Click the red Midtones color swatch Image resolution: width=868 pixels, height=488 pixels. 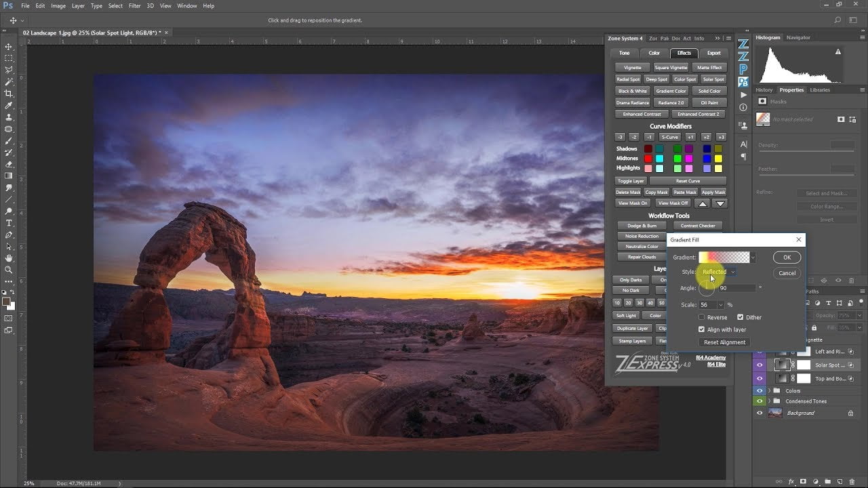pyautogui.click(x=648, y=159)
